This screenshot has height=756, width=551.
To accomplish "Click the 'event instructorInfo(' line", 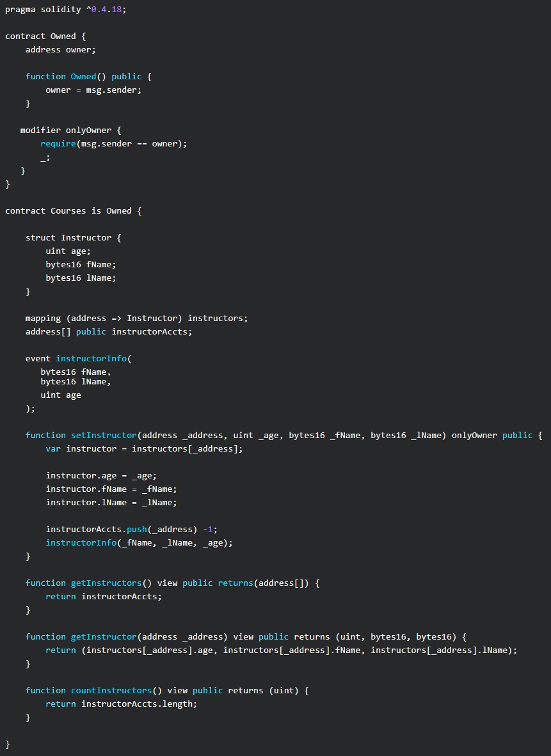I will [x=78, y=359].
